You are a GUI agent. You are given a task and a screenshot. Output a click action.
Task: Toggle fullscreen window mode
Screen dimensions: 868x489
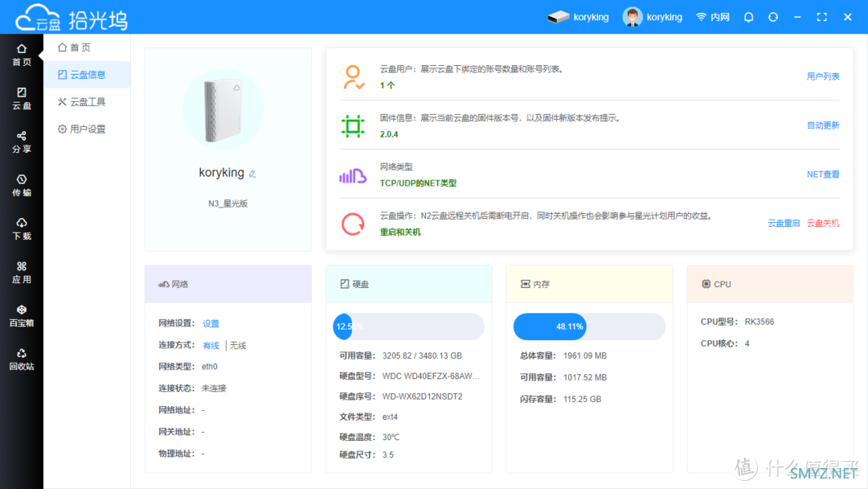tap(822, 17)
